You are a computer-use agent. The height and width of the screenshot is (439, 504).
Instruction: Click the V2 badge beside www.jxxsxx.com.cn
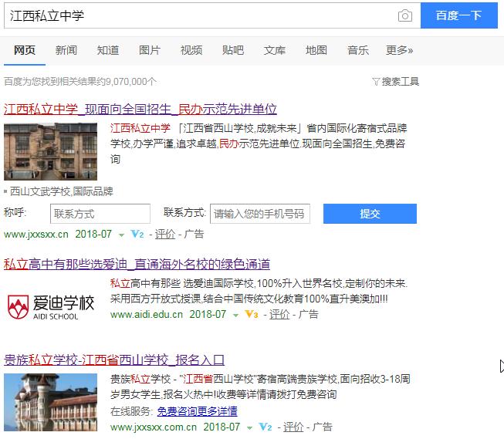[265, 427]
